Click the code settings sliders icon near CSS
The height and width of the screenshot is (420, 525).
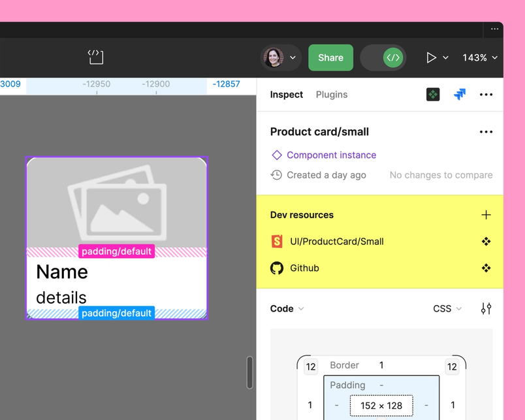[x=486, y=308]
